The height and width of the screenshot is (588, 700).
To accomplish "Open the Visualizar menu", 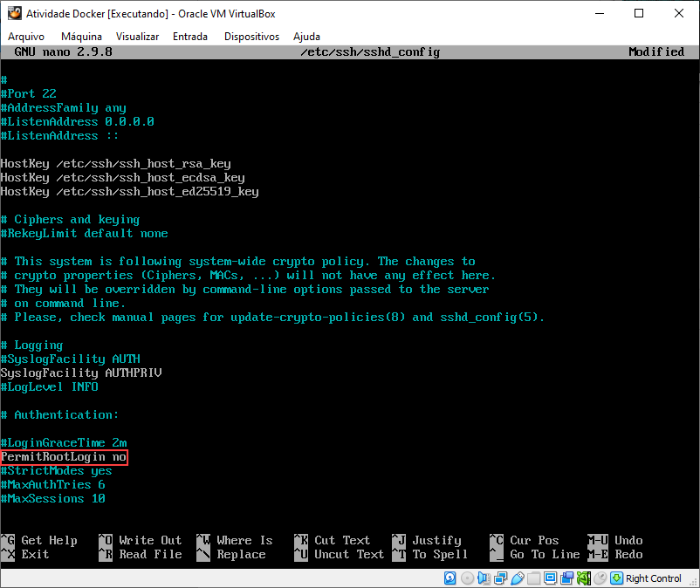I will click(x=140, y=37).
